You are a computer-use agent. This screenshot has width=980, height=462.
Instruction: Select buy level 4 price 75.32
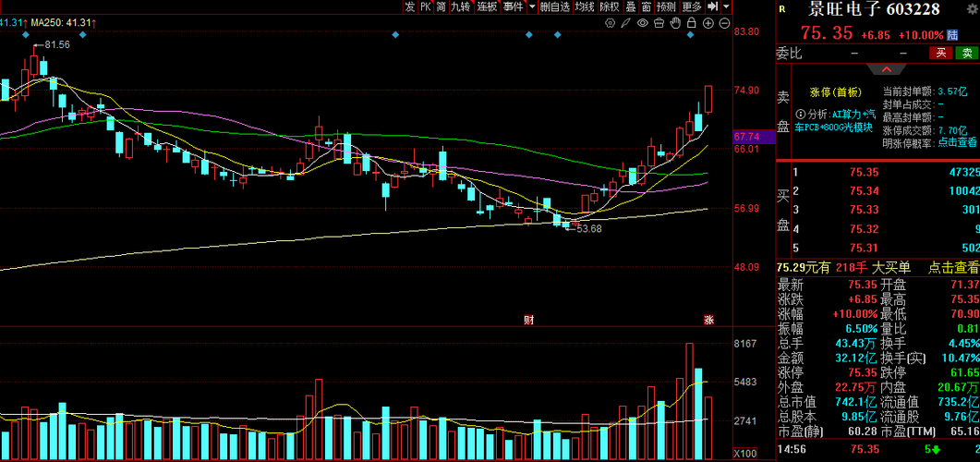pos(863,228)
